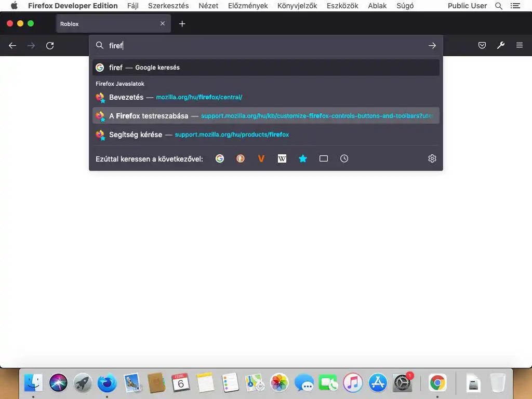Open the Könyvjelzők menu
Screen dimensions: 532x399
point(297,6)
